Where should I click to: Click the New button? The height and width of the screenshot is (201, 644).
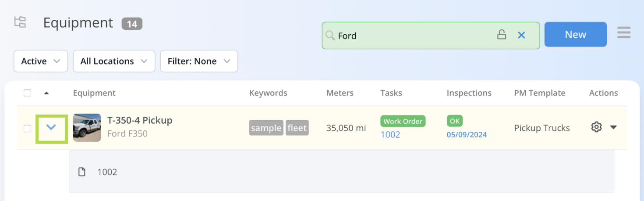pos(575,35)
